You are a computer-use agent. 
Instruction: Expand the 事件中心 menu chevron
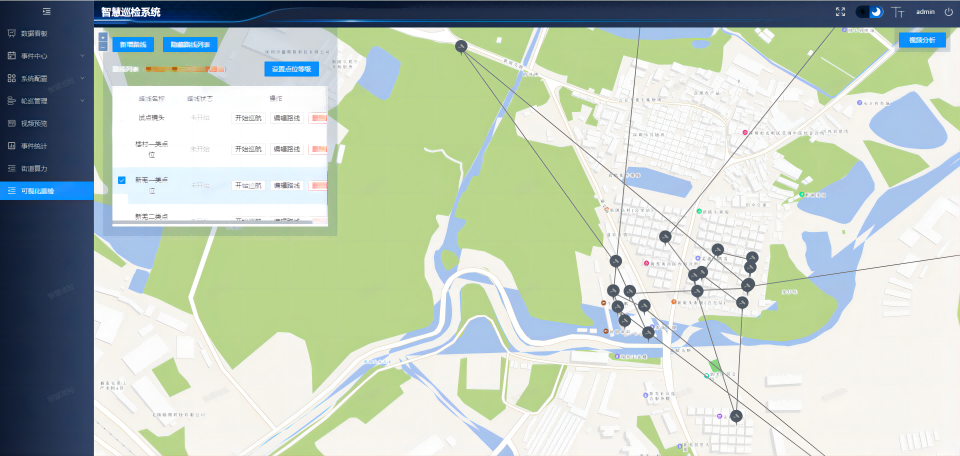(82, 56)
